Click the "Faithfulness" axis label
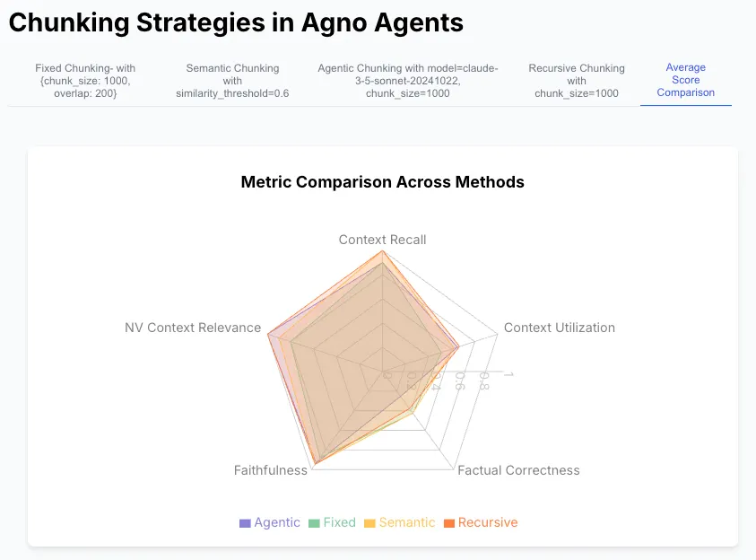The height and width of the screenshot is (560, 756). click(270, 470)
